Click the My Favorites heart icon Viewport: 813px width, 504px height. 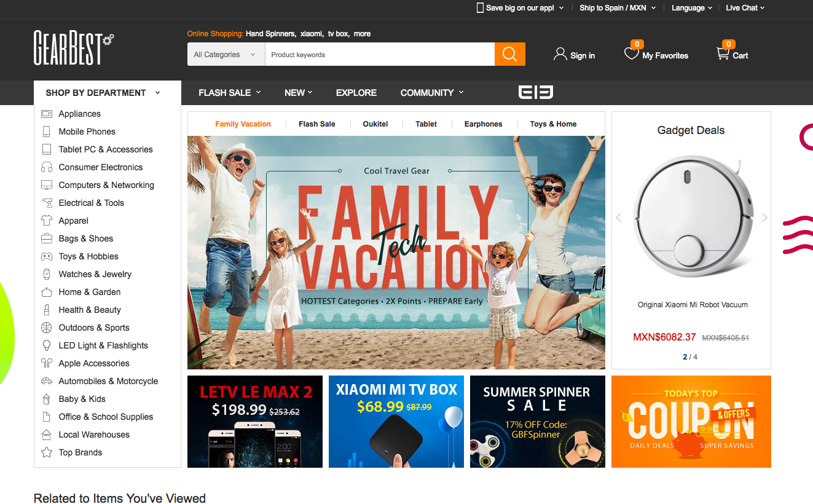[631, 54]
